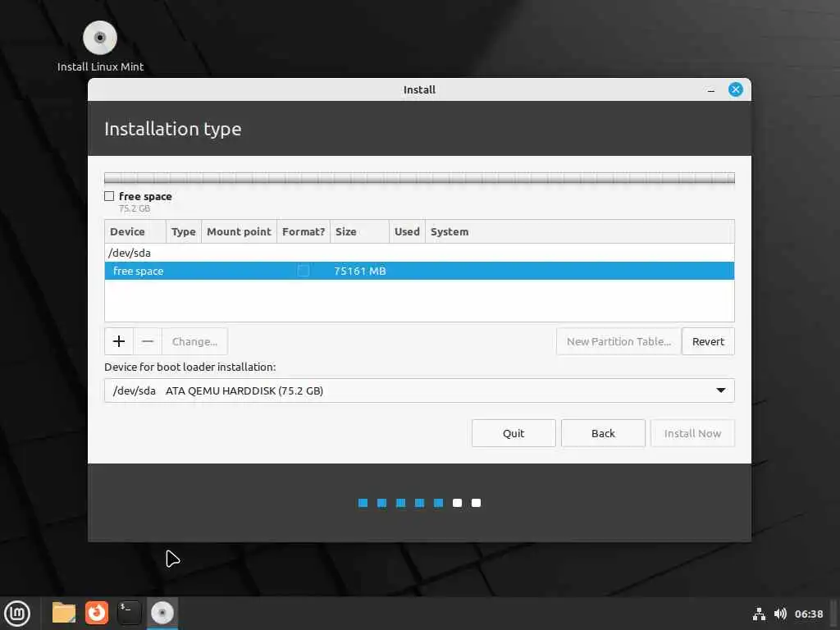Toggle the free space legend checkbox
This screenshot has height=630, width=840.
109,196
